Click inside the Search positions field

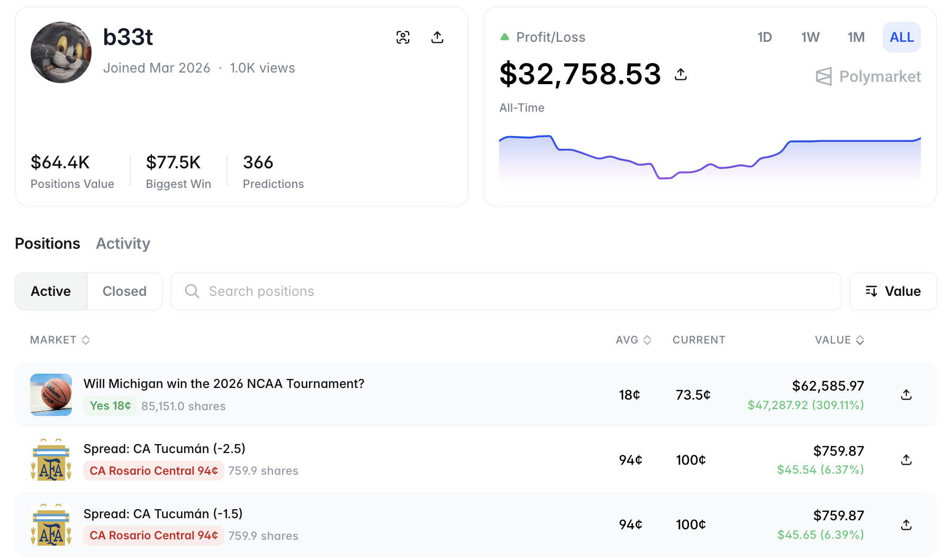(x=261, y=291)
